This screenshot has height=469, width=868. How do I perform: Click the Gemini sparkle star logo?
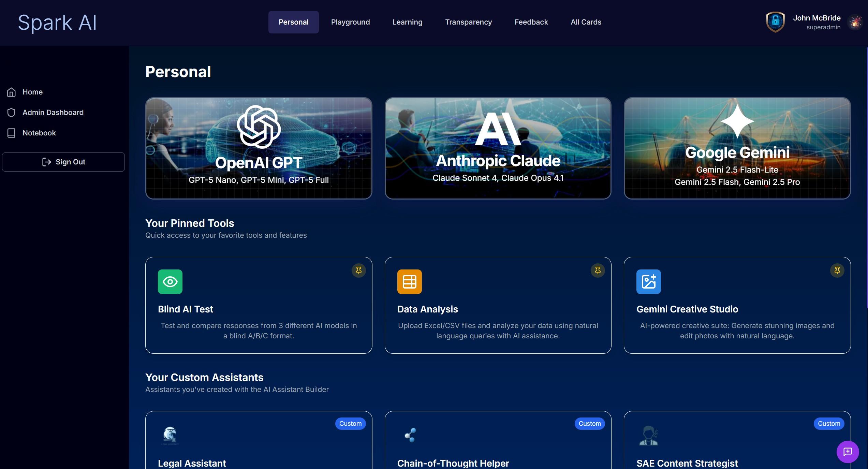(737, 121)
